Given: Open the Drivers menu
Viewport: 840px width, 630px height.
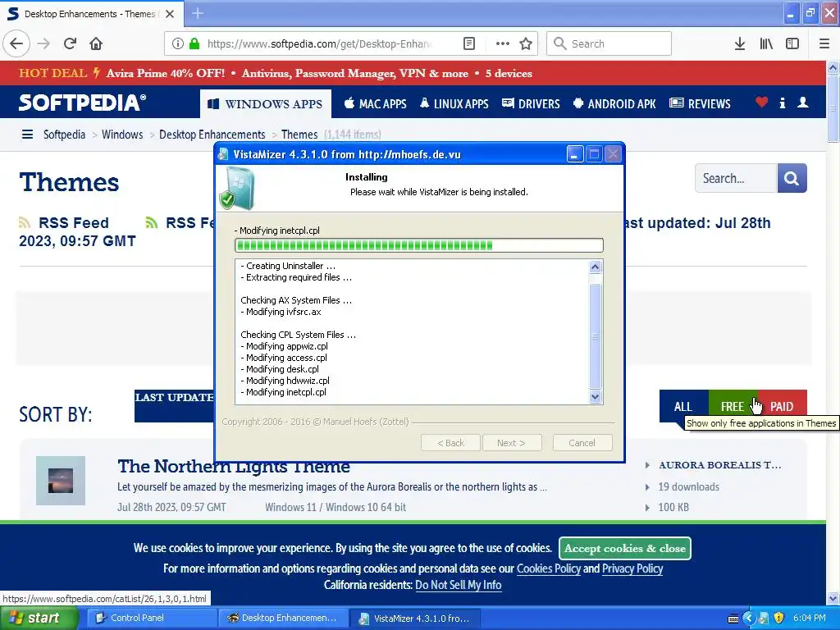Looking at the screenshot, I should [531, 103].
